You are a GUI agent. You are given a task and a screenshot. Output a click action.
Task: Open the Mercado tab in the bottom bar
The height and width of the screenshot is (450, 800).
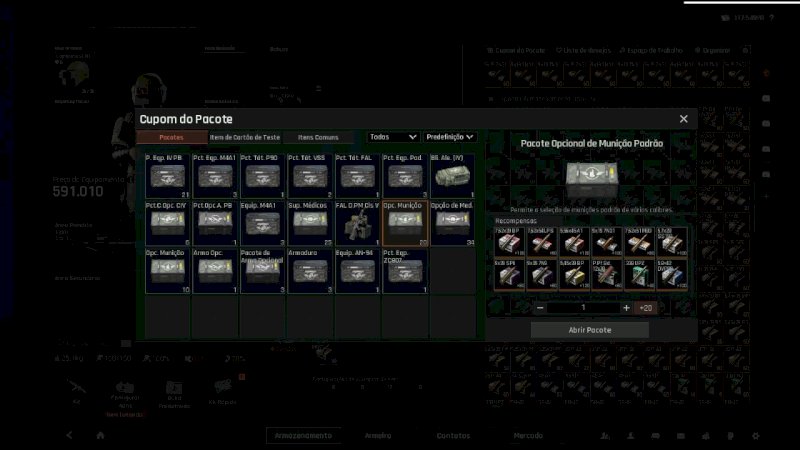(528, 436)
